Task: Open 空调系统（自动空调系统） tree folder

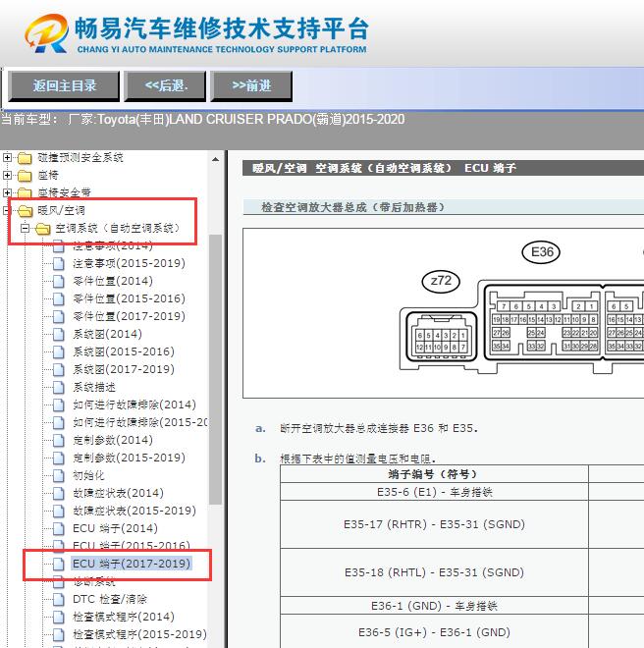Action: (x=118, y=228)
